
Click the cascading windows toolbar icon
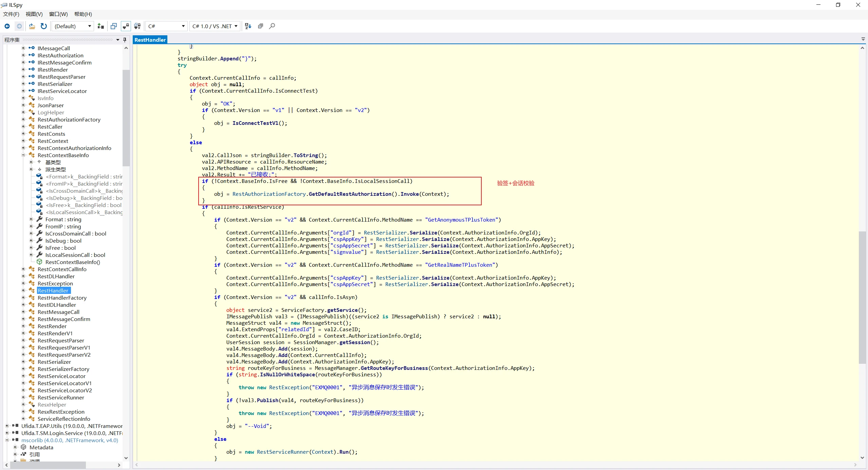pos(114,26)
